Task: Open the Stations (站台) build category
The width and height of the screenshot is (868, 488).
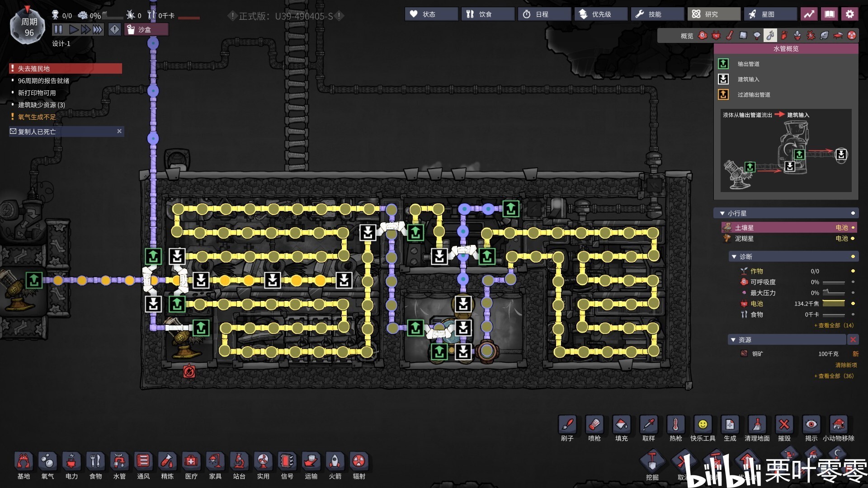Action: (x=239, y=465)
